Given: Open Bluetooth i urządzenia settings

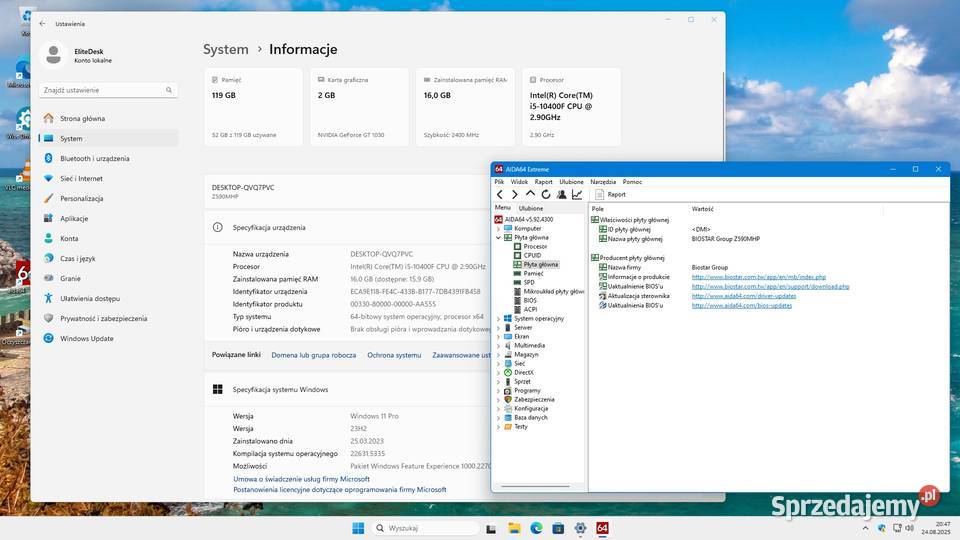Looking at the screenshot, I should 109,159.
